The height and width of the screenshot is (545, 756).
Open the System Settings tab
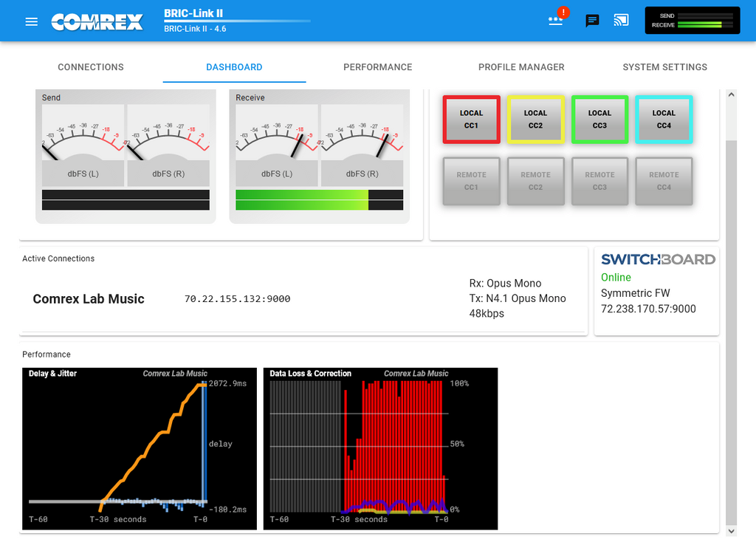pos(664,67)
